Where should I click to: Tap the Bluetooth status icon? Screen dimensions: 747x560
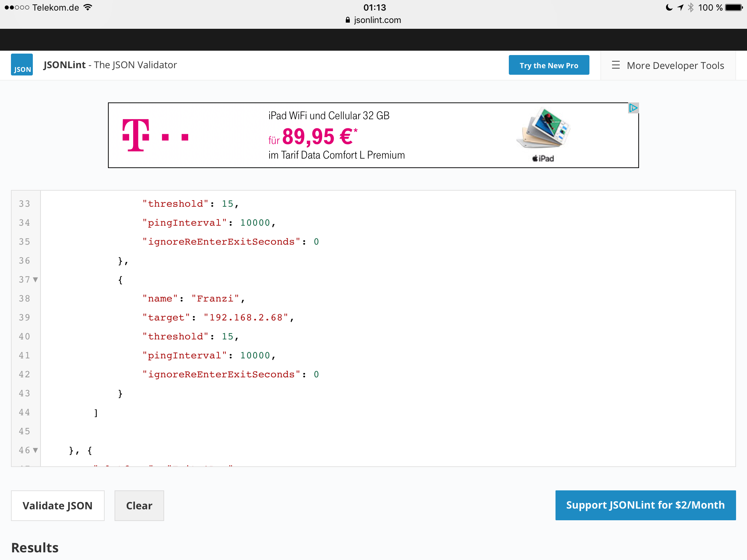[x=690, y=7]
